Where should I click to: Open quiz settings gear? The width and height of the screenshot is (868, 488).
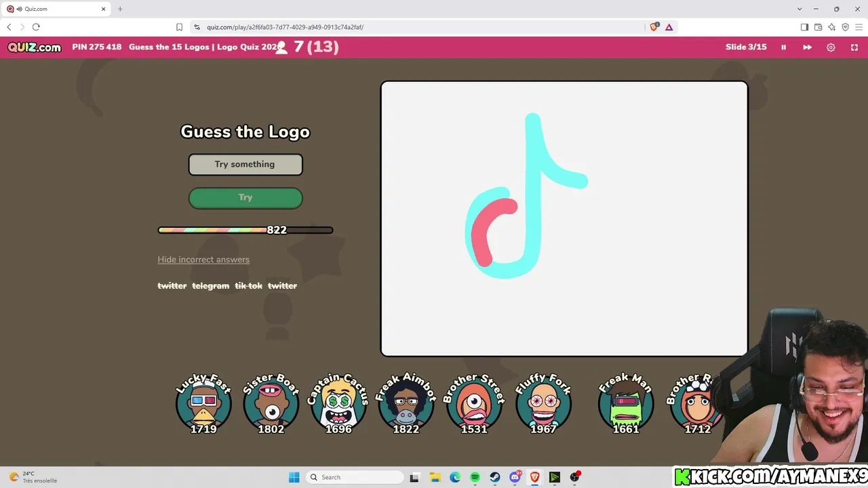[x=831, y=47]
